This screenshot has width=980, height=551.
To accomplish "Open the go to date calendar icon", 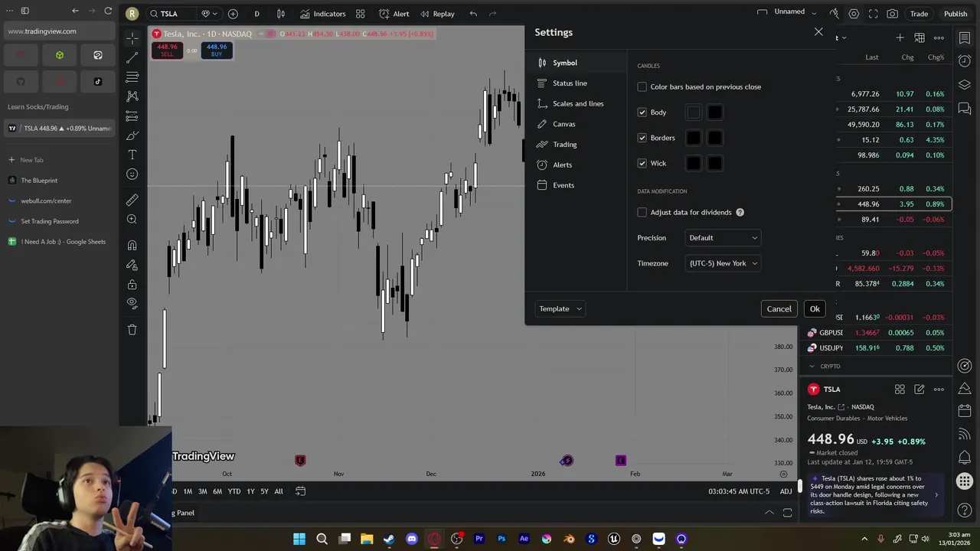I will coord(301,491).
